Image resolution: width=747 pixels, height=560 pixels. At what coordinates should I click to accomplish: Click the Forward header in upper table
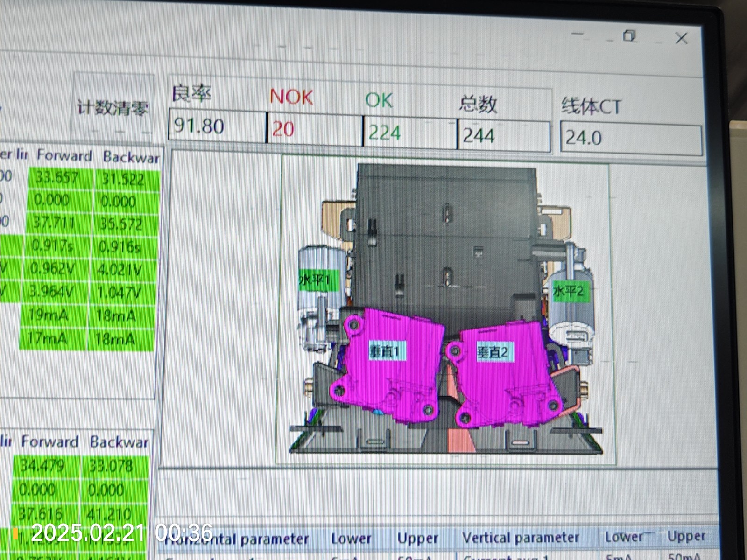tap(64, 155)
